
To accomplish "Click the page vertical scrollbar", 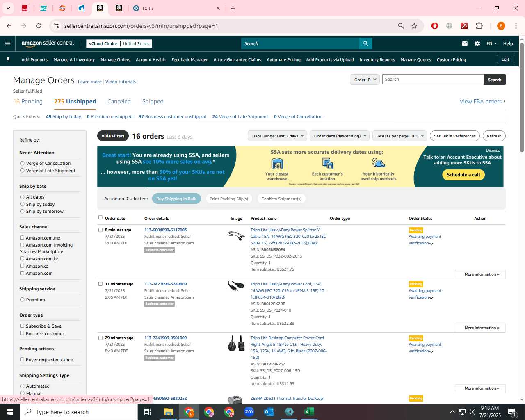I will pos(522,97).
